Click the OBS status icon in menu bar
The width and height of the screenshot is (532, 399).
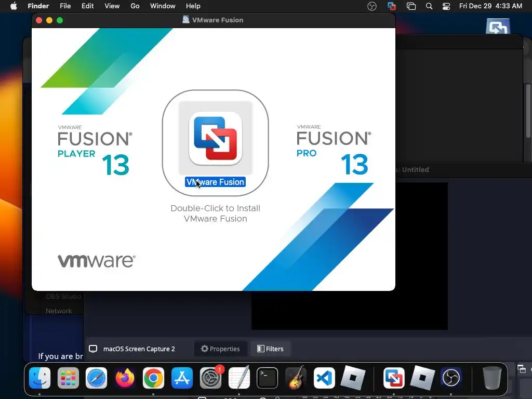tap(372, 6)
